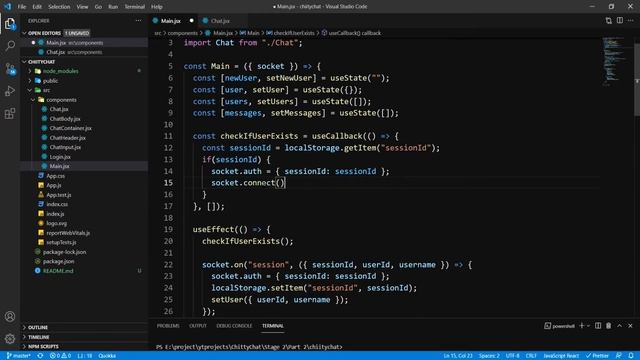Open feedback icon in status bar

tap(619, 356)
